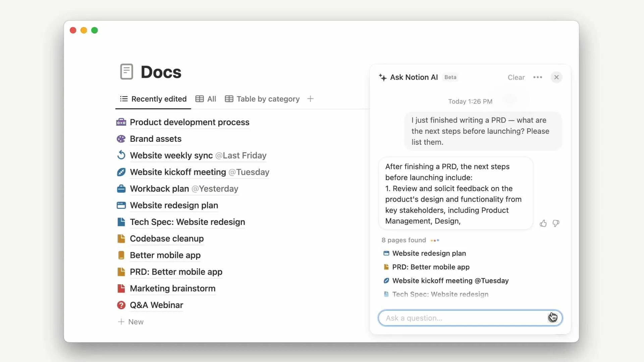
Task: Open the Website weekly sync page
Action: 198,155
